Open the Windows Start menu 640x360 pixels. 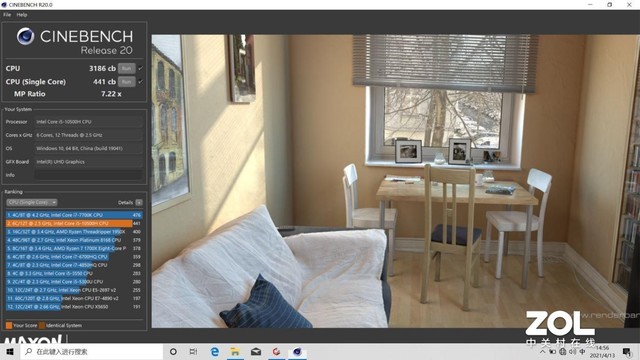[x=10, y=351]
